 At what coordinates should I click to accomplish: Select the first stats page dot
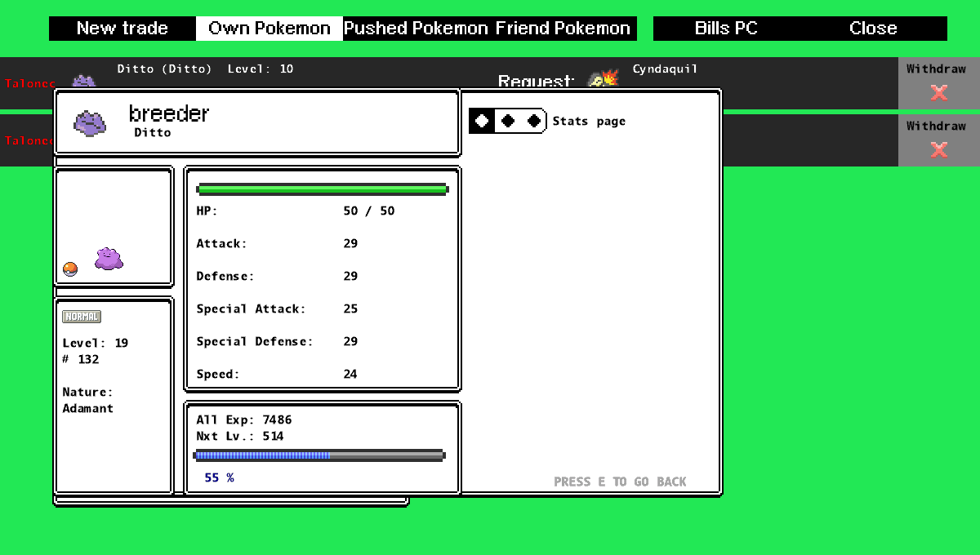point(482,121)
